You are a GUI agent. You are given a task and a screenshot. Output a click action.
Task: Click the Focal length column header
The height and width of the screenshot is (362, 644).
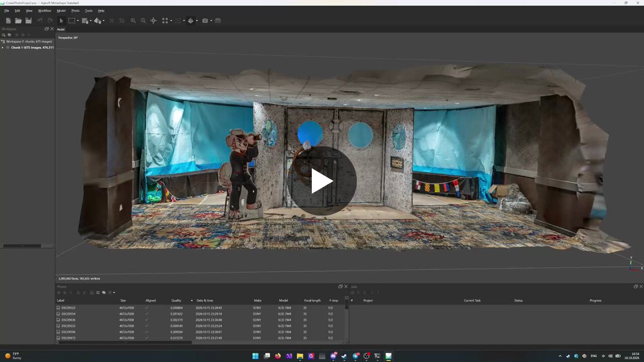point(312,300)
